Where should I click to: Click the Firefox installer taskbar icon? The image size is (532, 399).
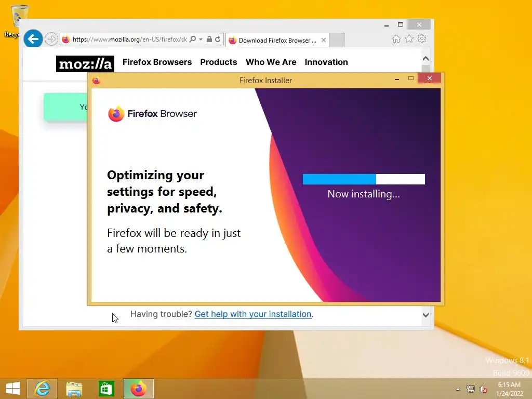(x=138, y=389)
